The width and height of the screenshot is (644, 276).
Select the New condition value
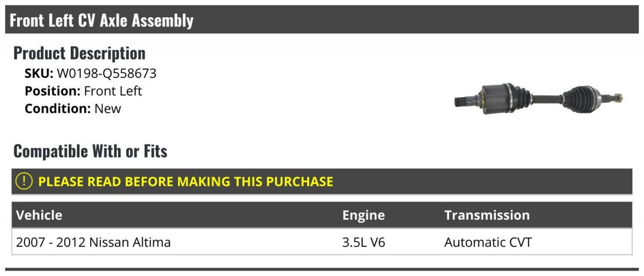pos(108,108)
